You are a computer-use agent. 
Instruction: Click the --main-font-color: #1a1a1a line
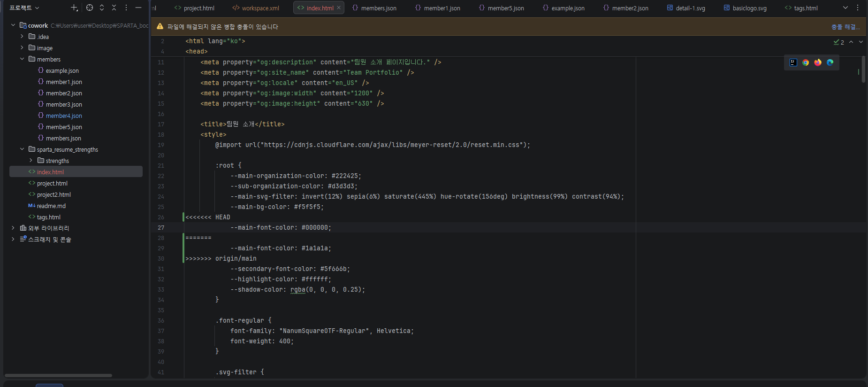(281, 248)
